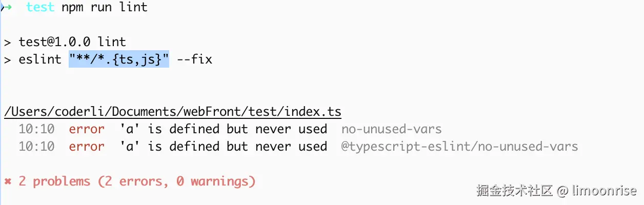Click the ">" marker before eslint

tap(7, 59)
